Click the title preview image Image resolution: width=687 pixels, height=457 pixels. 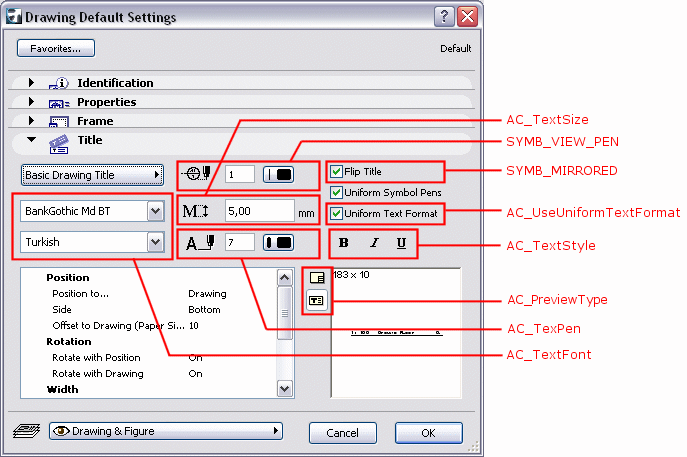[397, 333]
